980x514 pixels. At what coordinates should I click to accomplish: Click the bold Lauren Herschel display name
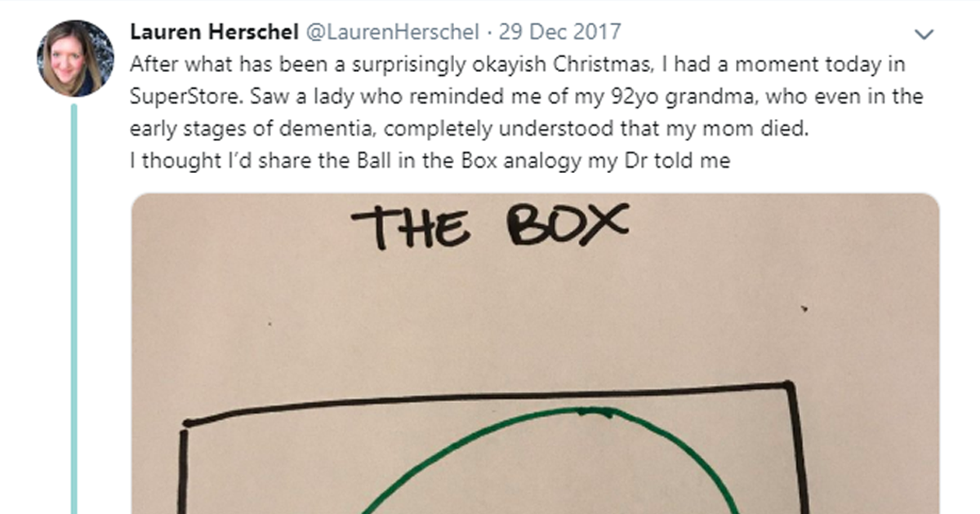(215, 33)
